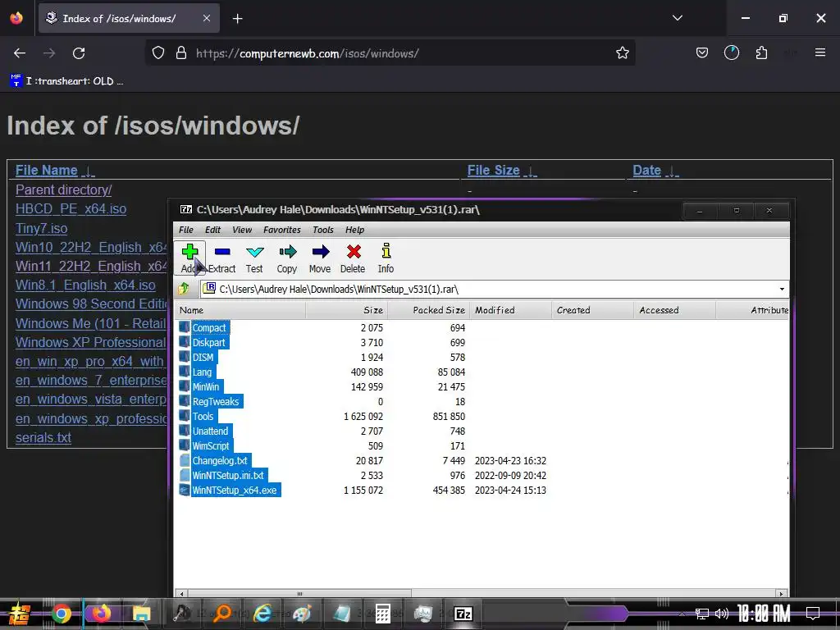Select the MinWin folder
This screenshot has width=840, height=630.
point(206,387)
